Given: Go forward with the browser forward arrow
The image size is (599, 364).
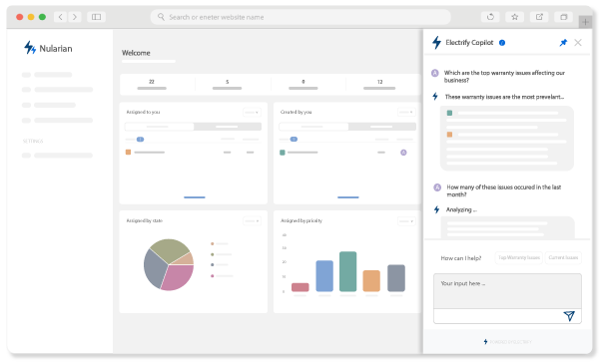Looking at the screenshot, I should 75,17.
